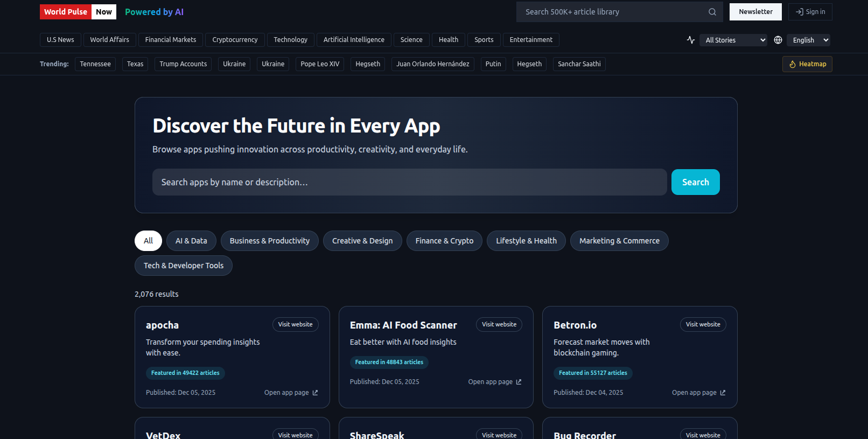Click the Sign in button

pyautogui.click(x=810, y=12)
